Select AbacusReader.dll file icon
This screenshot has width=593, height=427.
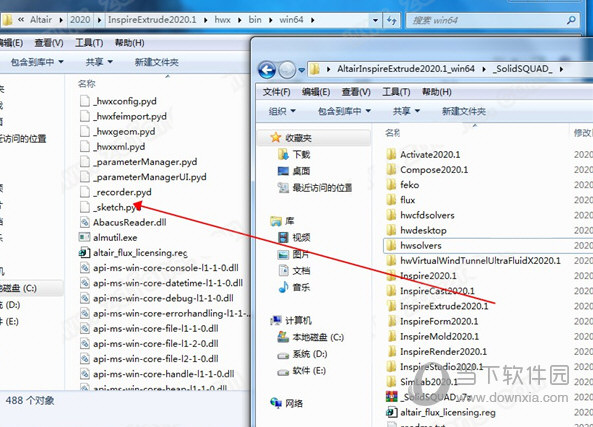[x=85, y=222]
